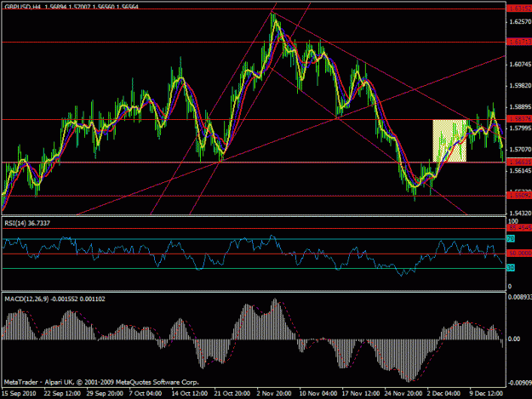Click the RSI scale value 0

[510, 287]
